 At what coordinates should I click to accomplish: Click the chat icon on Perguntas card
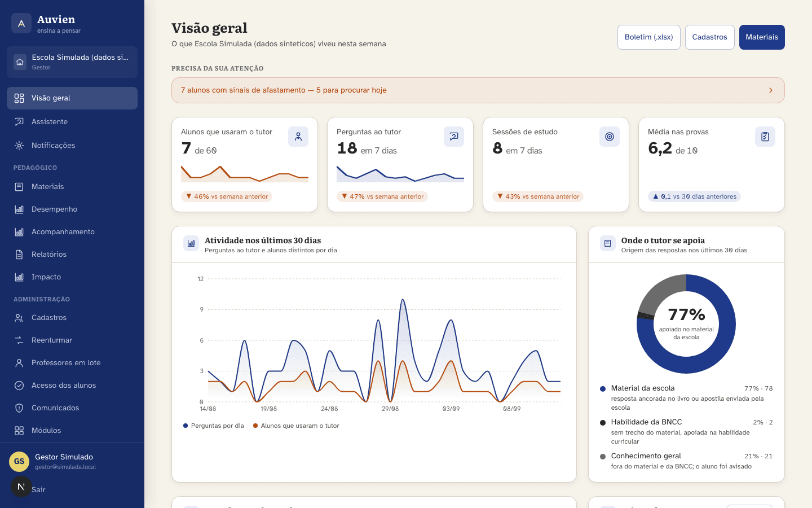[x=454, y=137]
